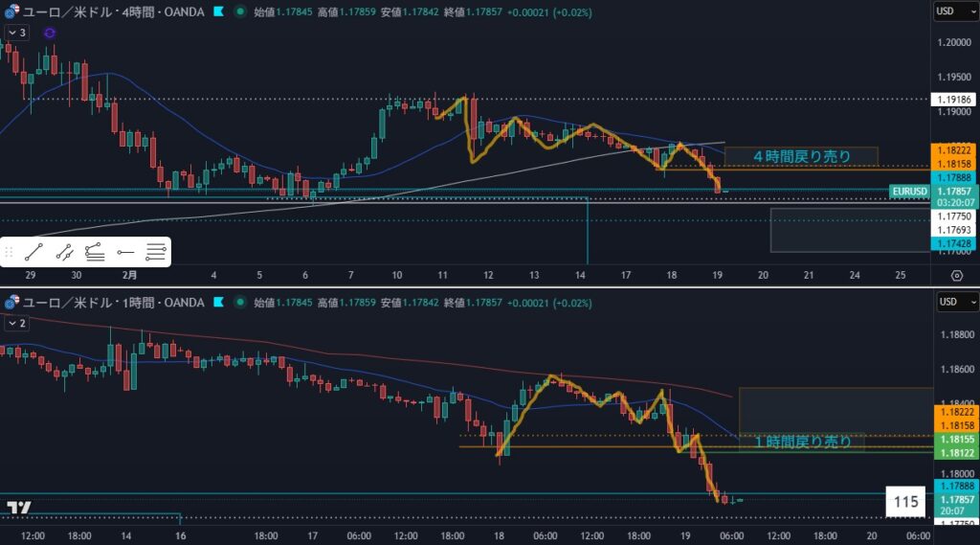Click the cyan flag icon in 4-hour chart header

pyautogui.click(x=219, y=11)
